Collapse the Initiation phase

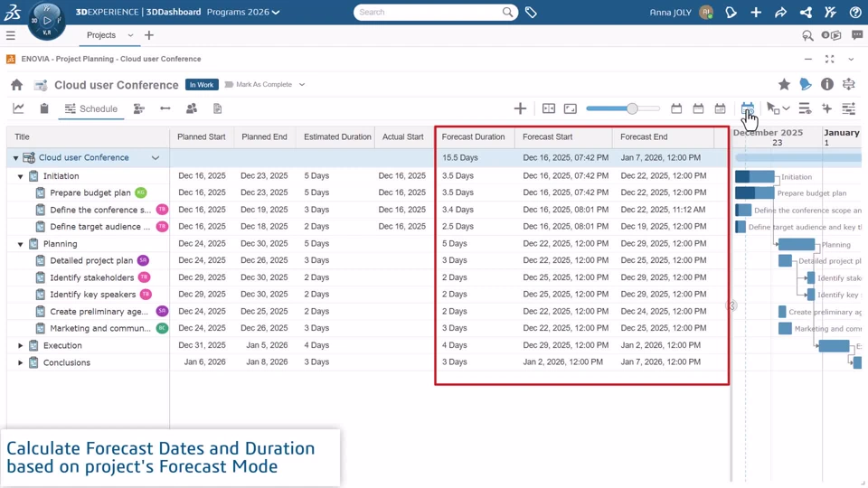21,176
